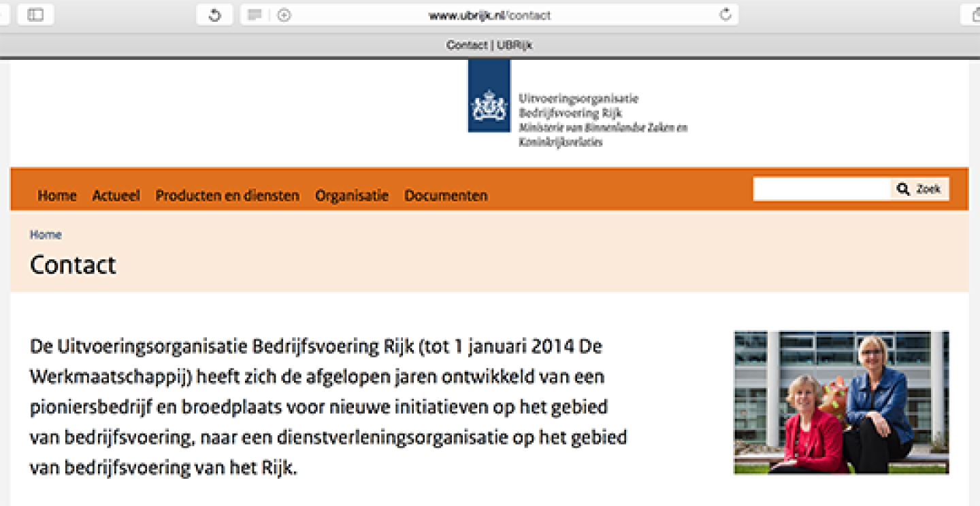Select the Contact | UBRijk tab
Image resolution: width=980 pixels, height=506 pixels.
click(x=489, y=45)
